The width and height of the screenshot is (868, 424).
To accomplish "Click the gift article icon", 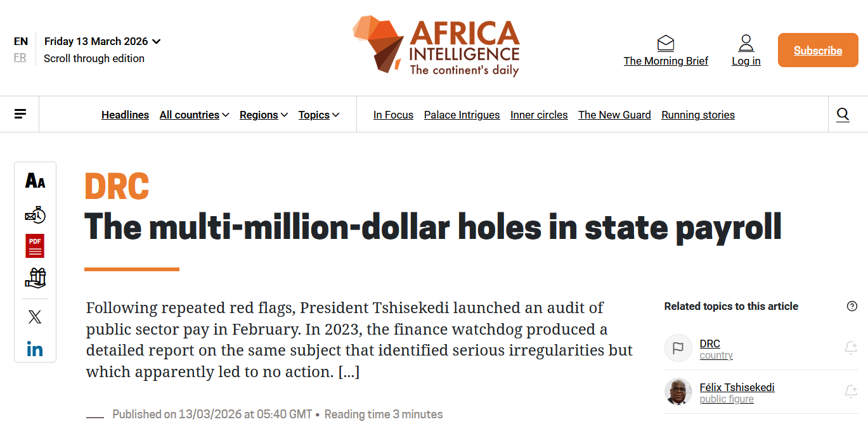I will 35,278.
